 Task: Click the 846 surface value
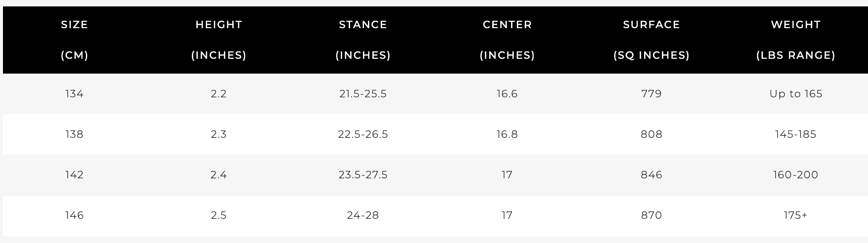tap(651, 175)
